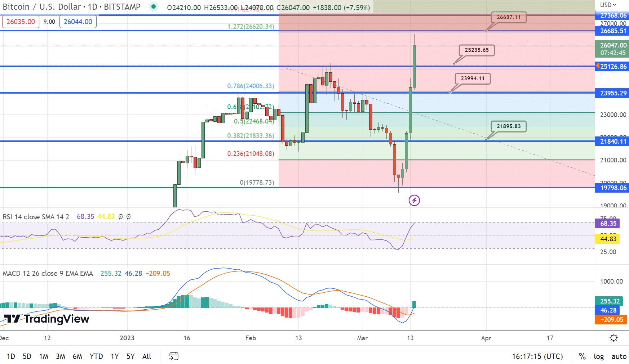The width and height of the screenshot is (629, 364).
Task: Click the current price 26047.00 label
Action: [612, 49]
